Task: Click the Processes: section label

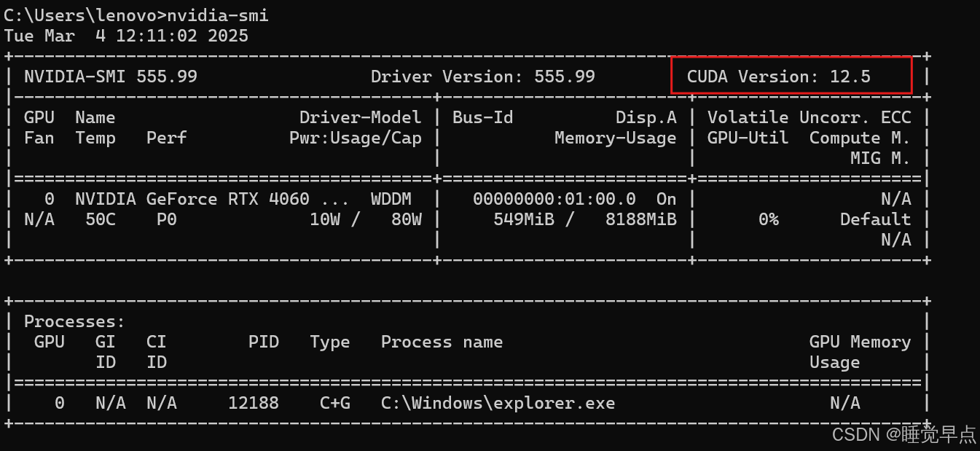Action: tap(75, 321)
